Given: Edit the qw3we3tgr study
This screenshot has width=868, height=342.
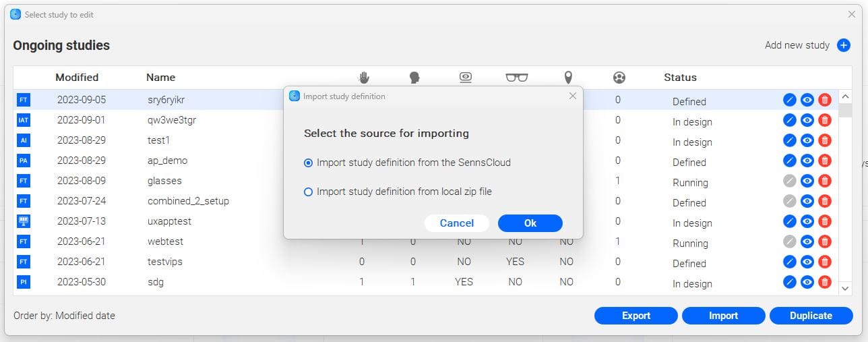Looking at the screenshot, I should 790,120.
